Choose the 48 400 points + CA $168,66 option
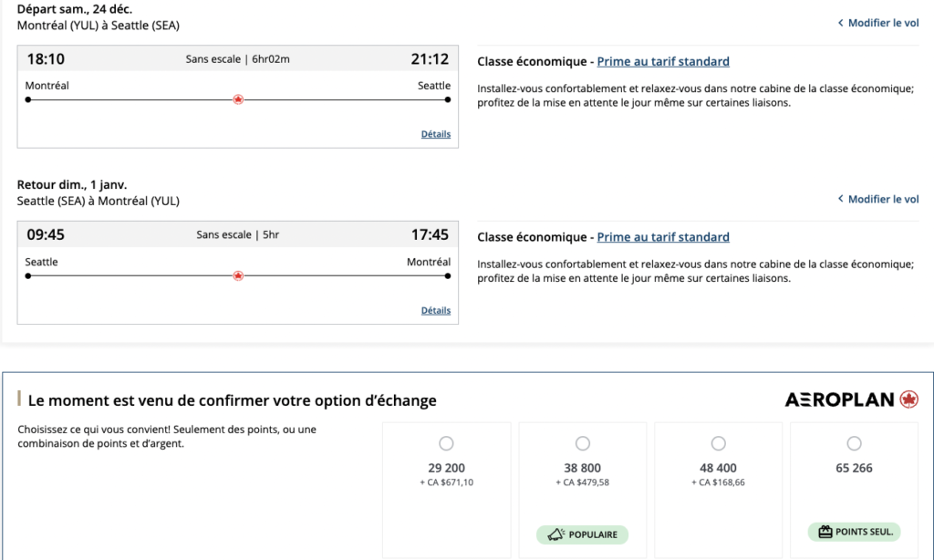The width and height of the screenshot is (934, 560). tap(718, 443)
